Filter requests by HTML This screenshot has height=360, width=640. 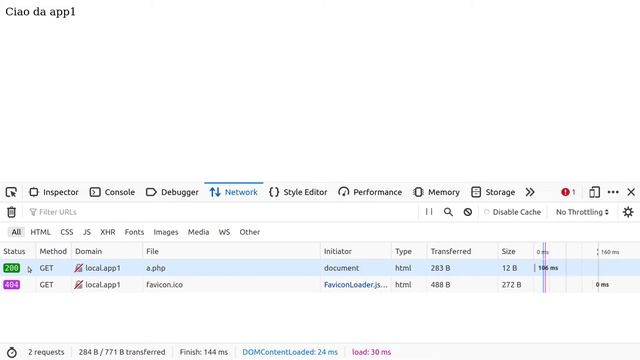pos(40,232)
